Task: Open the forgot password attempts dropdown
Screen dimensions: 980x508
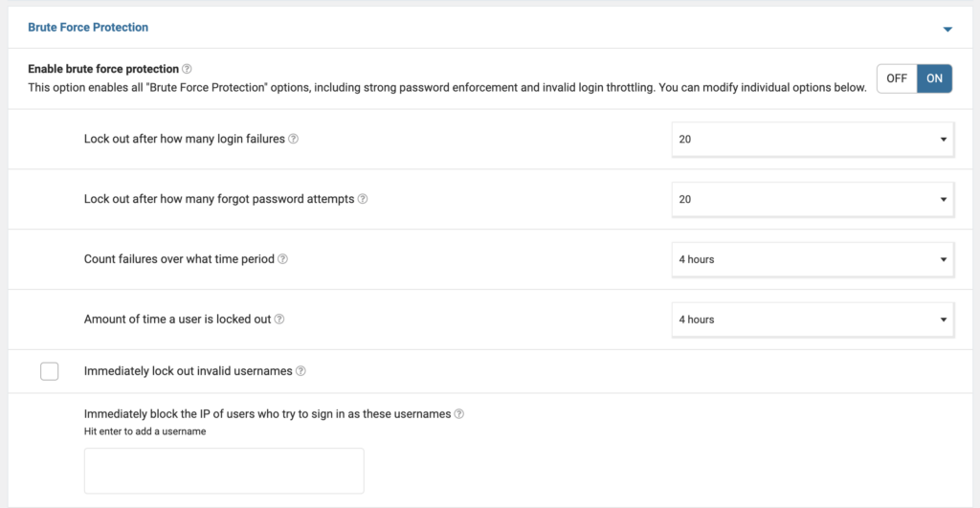Action: coord(812,199)
